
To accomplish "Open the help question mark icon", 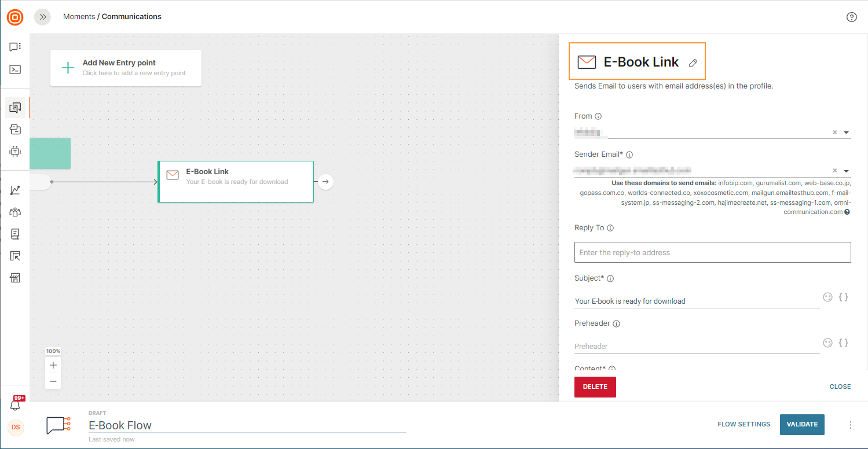I will coord(851,17).
